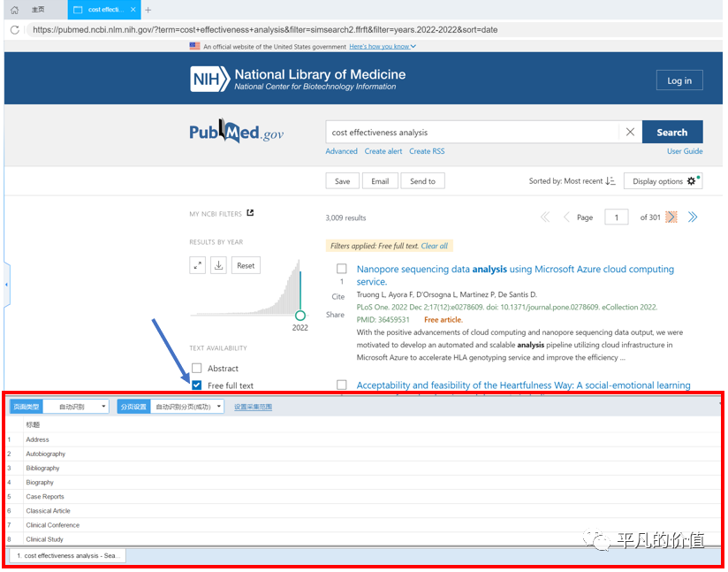Click the 标题 column header

click(x=33, y=424)
